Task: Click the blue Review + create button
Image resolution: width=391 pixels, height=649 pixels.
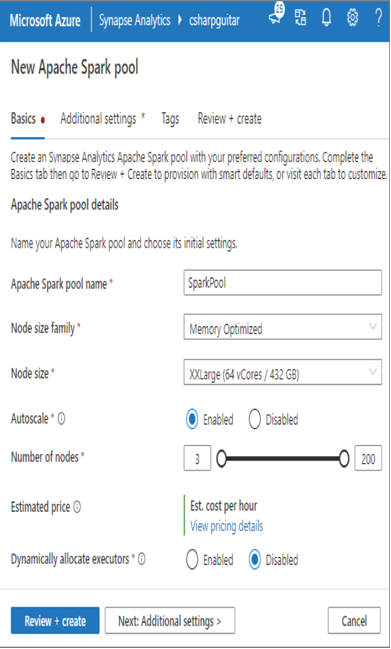Action: 55,620
